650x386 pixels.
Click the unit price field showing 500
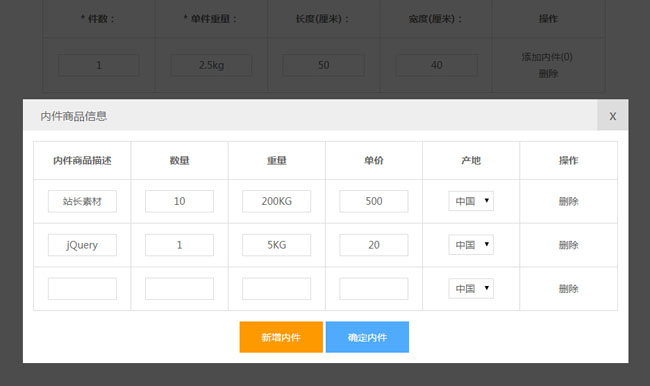click(x=374, y=201)
